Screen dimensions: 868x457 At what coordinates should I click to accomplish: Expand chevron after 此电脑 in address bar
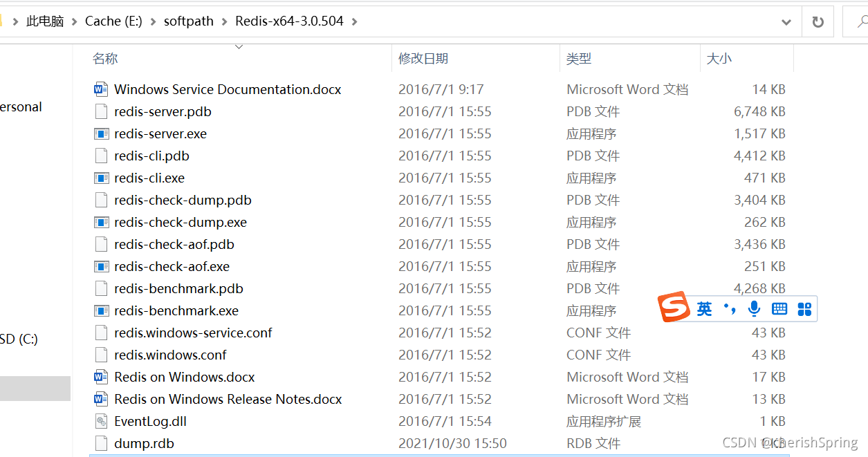pyautogui.click(x=74, y=21)
